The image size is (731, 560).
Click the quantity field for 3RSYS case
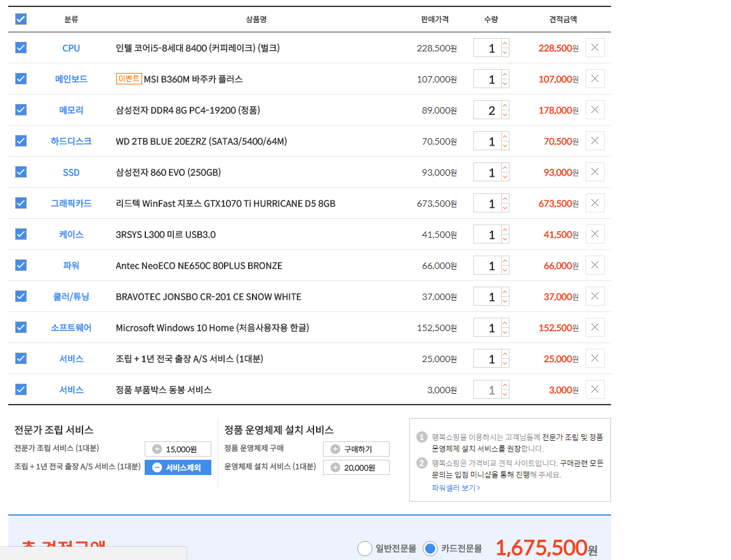click(x=487, y=235)
